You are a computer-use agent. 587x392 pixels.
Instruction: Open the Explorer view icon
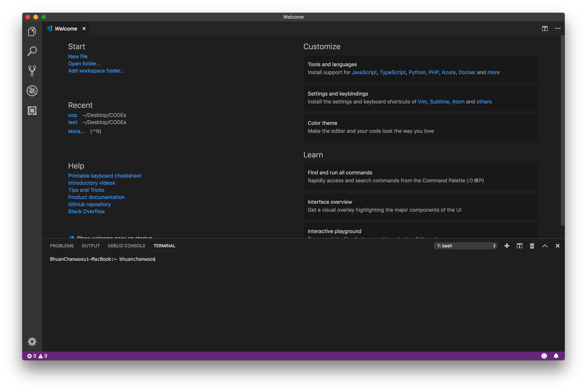coord(32,32)
